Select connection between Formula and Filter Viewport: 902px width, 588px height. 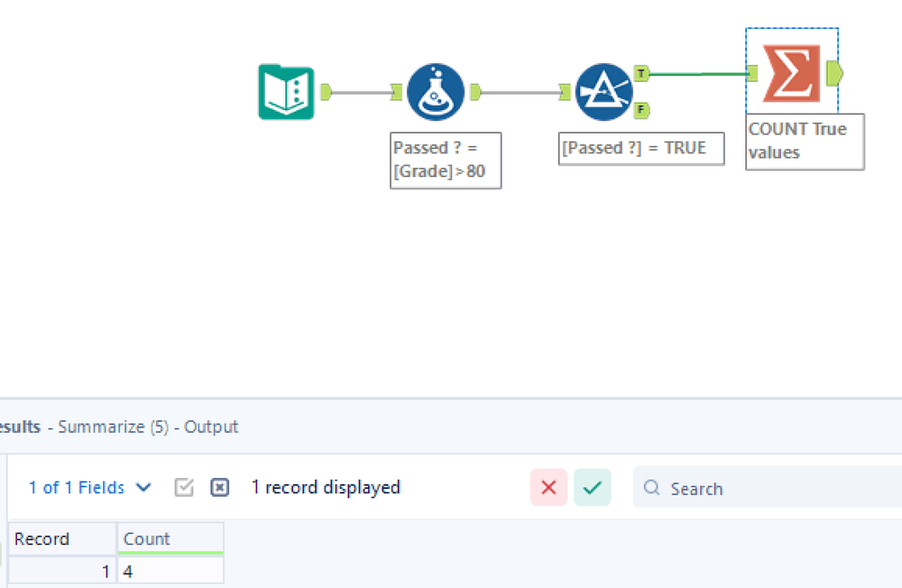coord(520,92)
